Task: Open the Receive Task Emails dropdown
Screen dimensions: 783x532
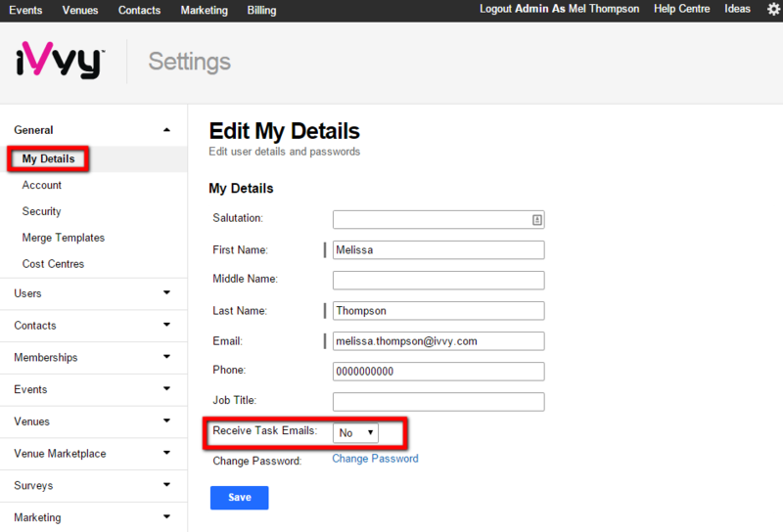Action: (355, 432)
